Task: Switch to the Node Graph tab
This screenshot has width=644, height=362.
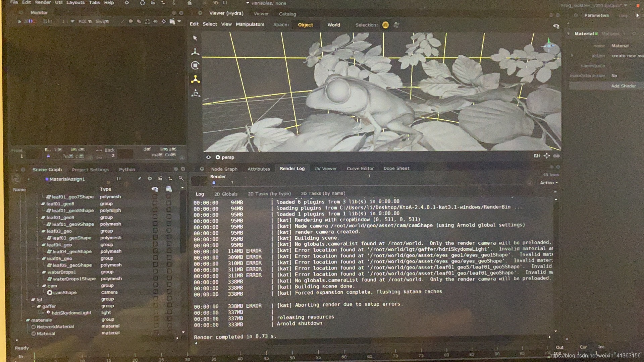Action: tap(224, 169)
